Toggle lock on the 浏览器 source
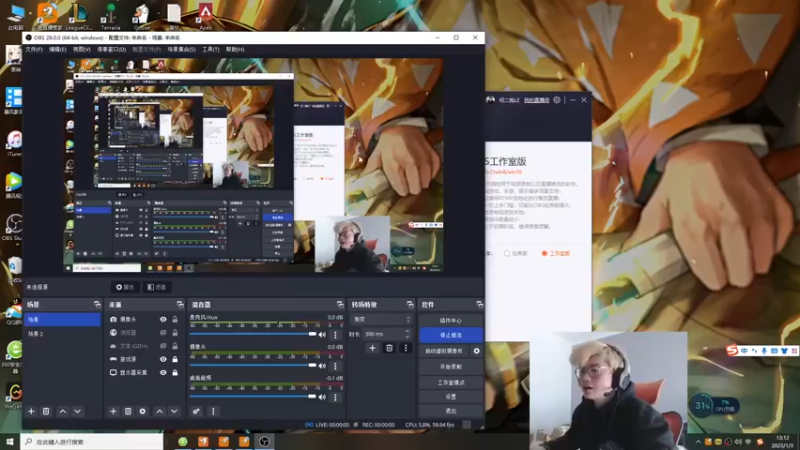 pos(175,333)
